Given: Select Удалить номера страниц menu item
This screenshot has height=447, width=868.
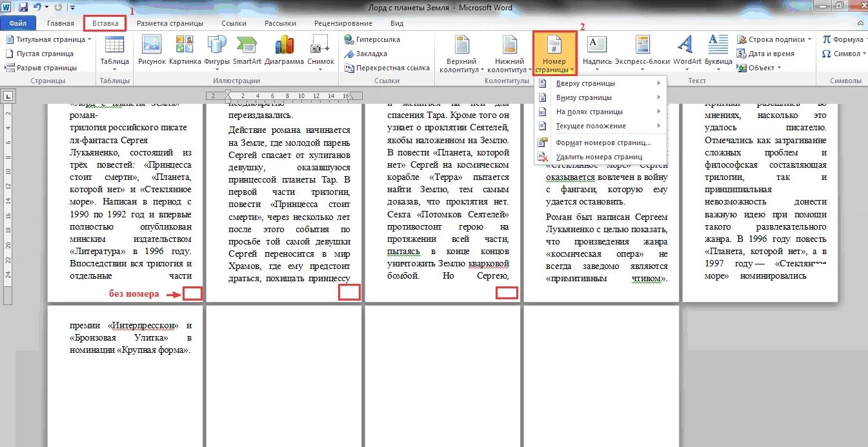Looking at the screenshot, I should pos(600,157).
